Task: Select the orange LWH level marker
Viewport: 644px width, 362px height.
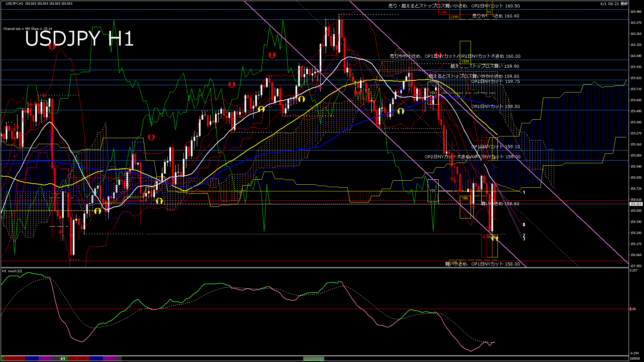Action: click(x=454, y=17)
